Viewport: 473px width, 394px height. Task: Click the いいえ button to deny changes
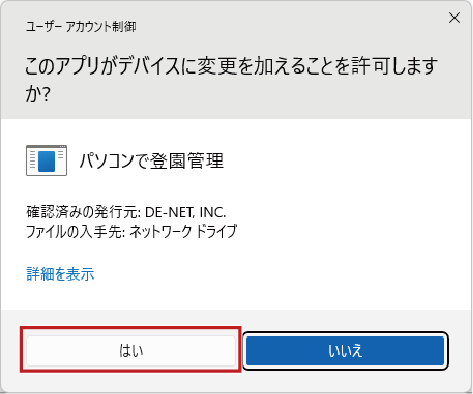coord(345,350)
